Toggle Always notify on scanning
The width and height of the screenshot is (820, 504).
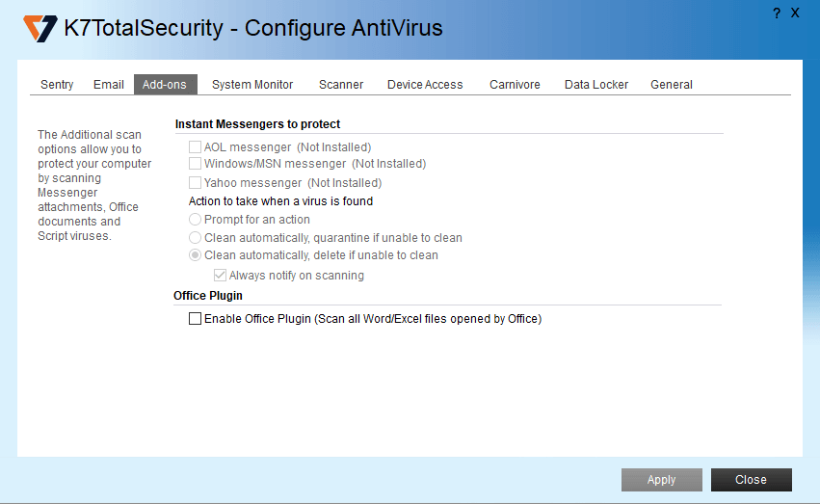click(220, 276)
